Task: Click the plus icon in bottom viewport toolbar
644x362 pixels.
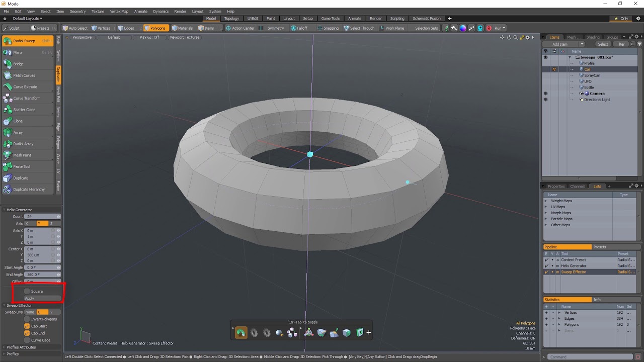Action: coord(369,332)
